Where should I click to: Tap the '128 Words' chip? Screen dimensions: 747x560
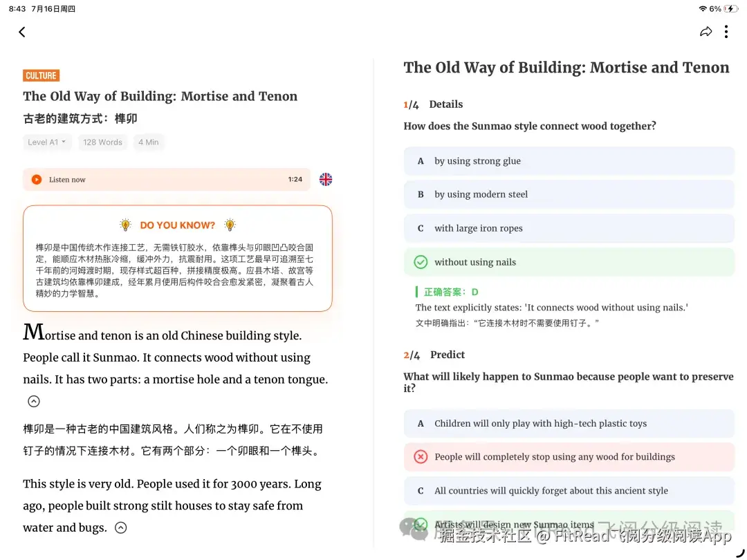(x=102, y=142)
